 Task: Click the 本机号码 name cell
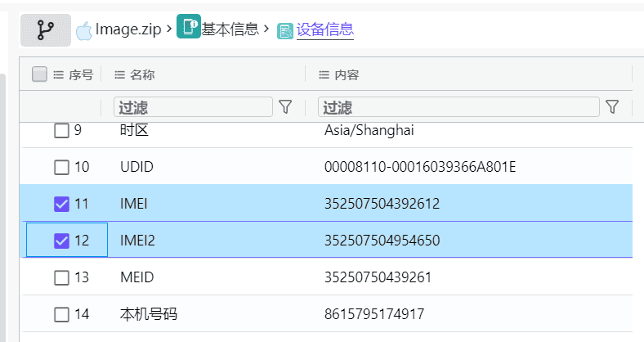click(x=149, y=314)
